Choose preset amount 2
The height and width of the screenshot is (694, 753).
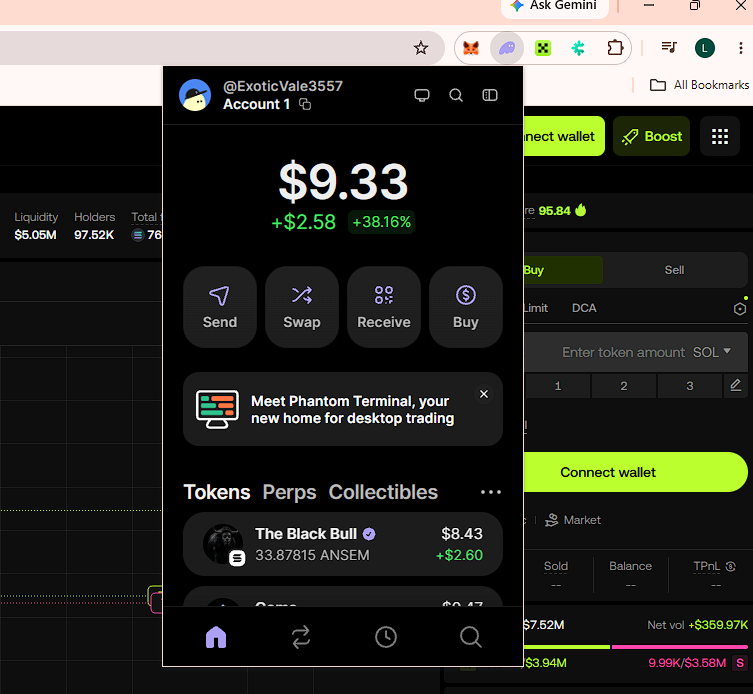(x=623, y=386)
